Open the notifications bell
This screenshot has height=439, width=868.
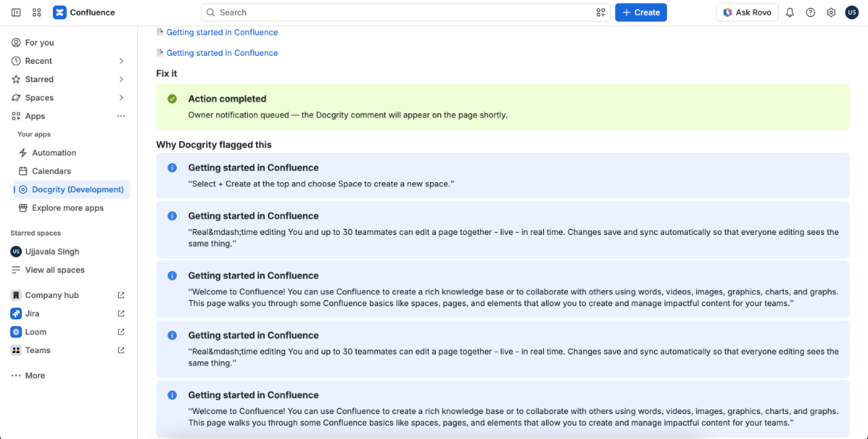(790, 12)
